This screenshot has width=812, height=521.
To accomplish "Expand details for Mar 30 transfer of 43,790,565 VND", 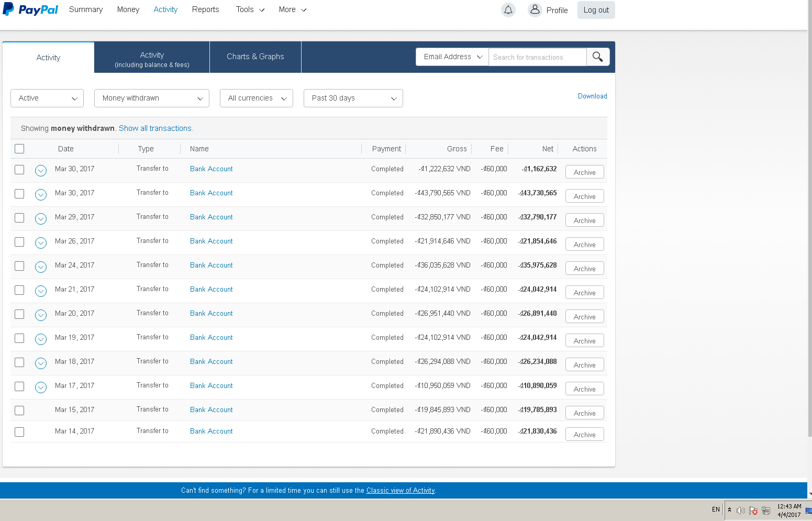I will point(41,194).
